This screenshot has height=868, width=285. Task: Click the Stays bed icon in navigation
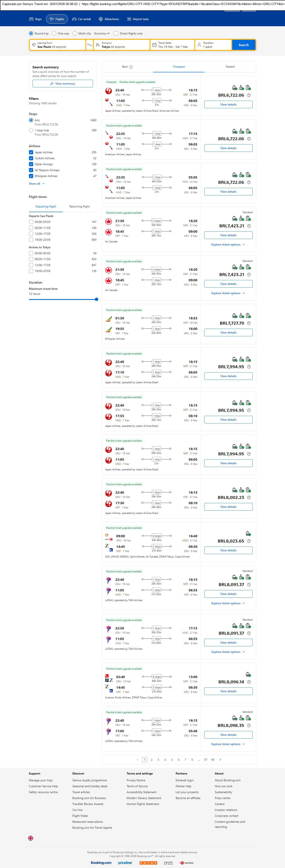(31, 19)
